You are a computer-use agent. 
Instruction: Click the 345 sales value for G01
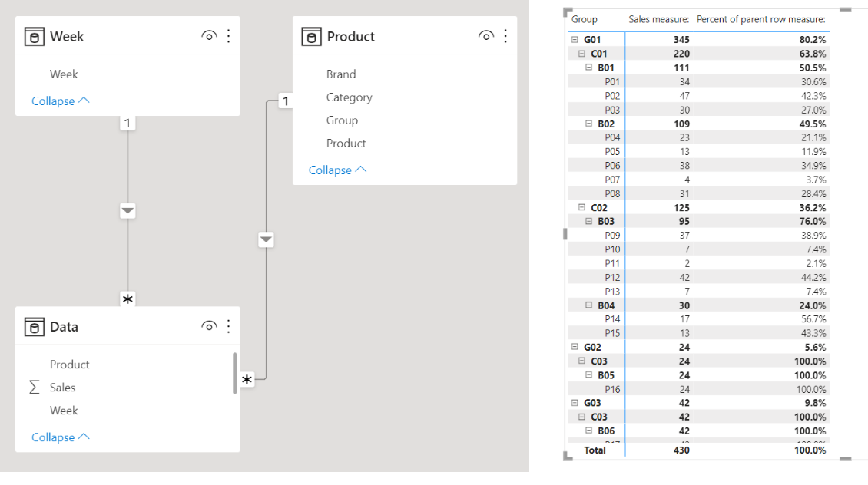coord(681,40)
